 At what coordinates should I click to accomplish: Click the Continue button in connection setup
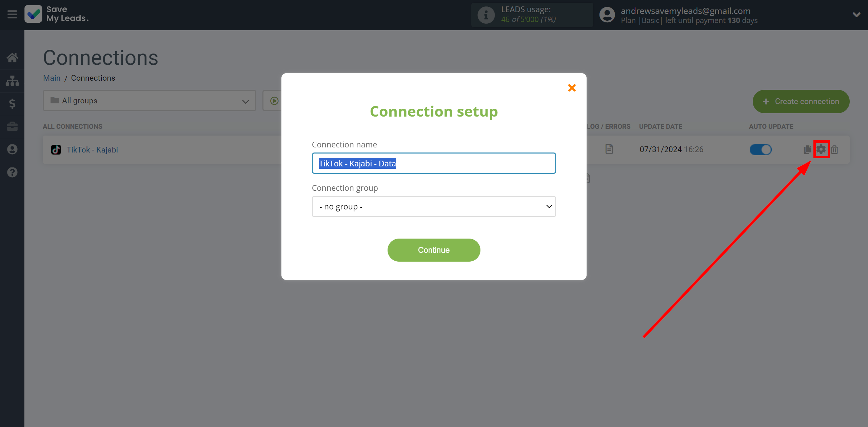pos(433,250)
